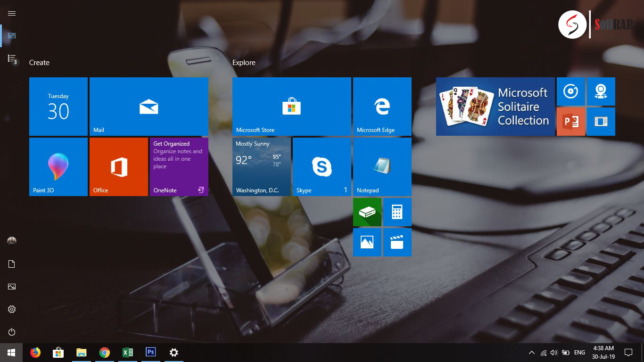The width and height of the screenshot is (644, 362).
Task: Open the Notepad tile
Action: point(382,167)
